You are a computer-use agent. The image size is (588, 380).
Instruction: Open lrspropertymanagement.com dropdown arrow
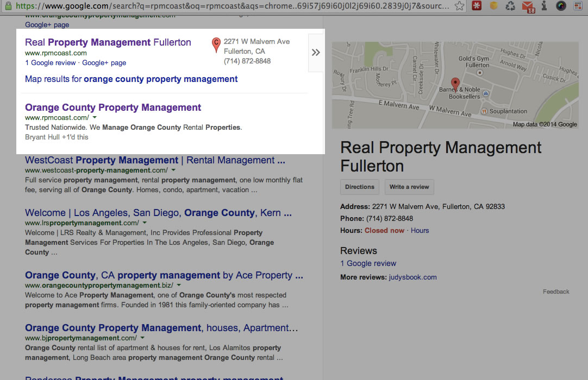(x=145, y=223)
